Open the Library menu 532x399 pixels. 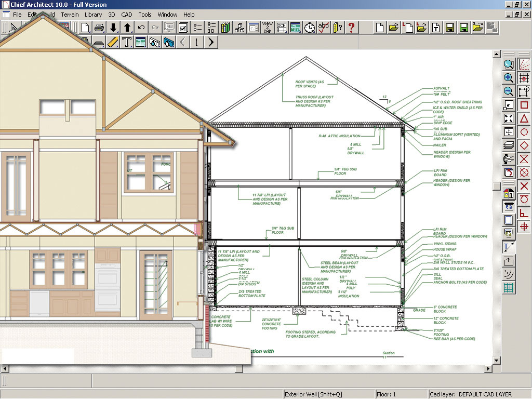pos(94,15)
